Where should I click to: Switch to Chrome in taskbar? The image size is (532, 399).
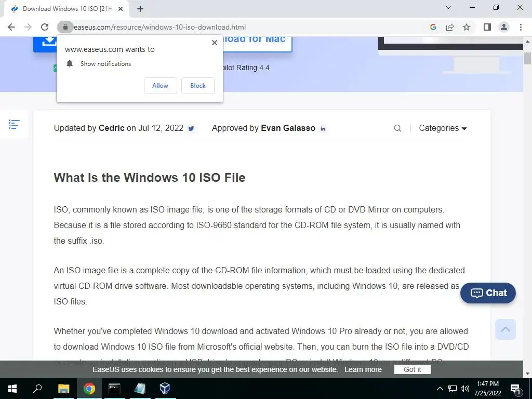(x=89, y=389)
